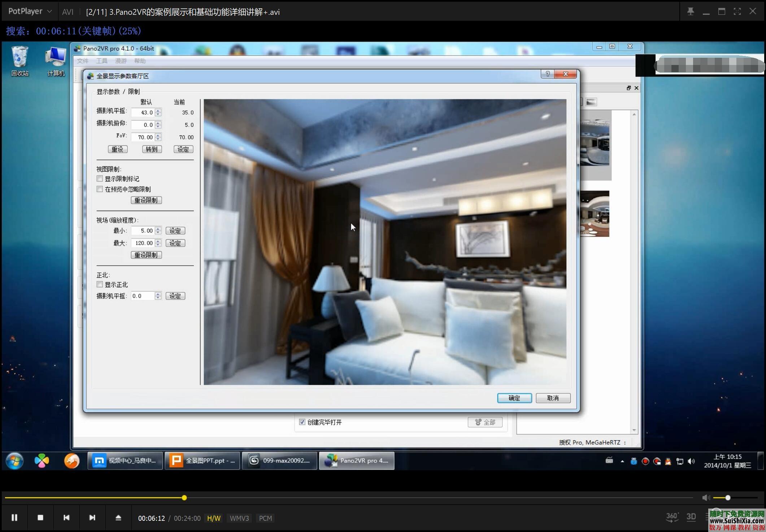This screenshot has height=532, width=766.
Task: Enable the 显示正北 checkbox
Action: (x=100, y=284)
